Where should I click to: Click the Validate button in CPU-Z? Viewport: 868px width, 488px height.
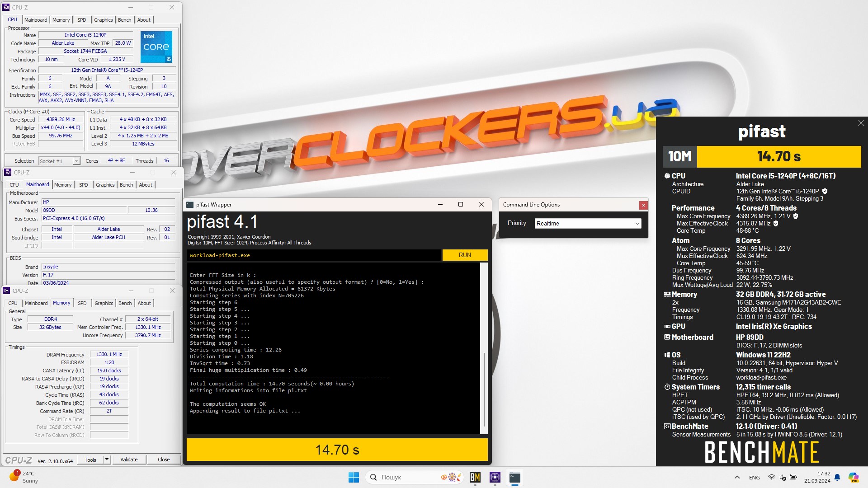[129, 460]
